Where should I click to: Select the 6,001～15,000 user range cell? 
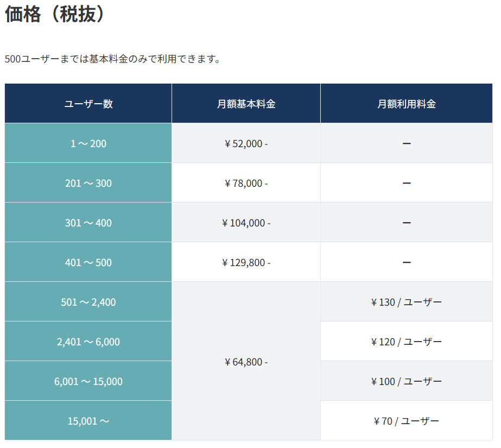88,382
